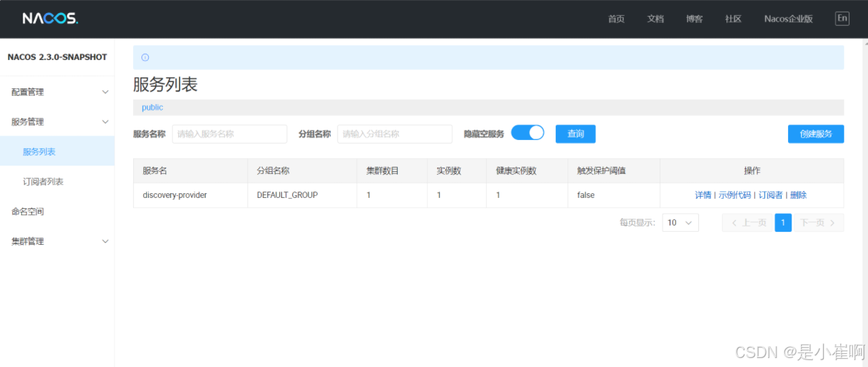Focus the 分组名称 input field
The height and width of the screenshot is (367, 868).
click(394, 134)
